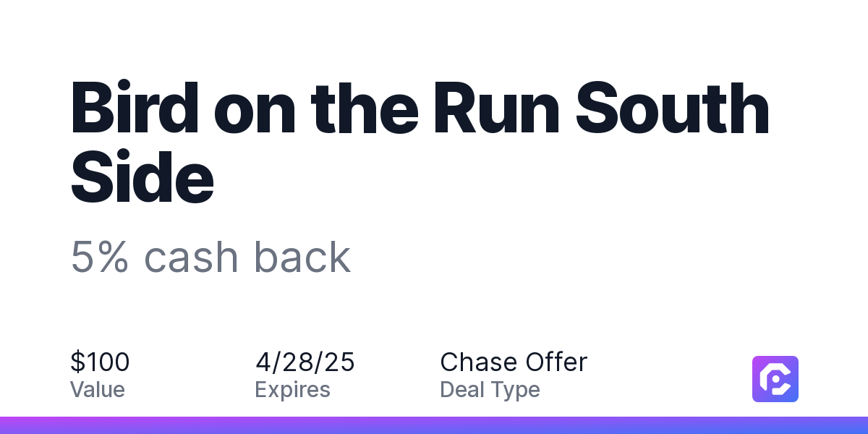Click the $100 amount
This screenshot has height=434, width=868.
(100, 362)
